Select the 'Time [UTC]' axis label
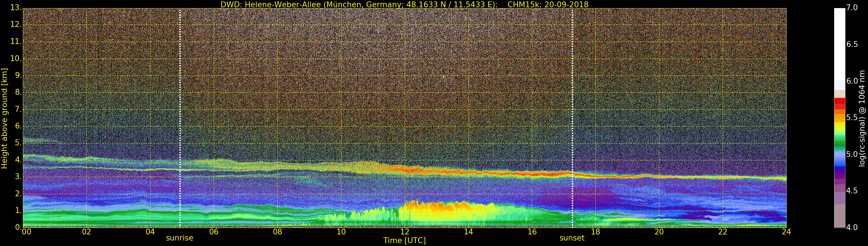 pyautogui.click(x=404, y=241)
